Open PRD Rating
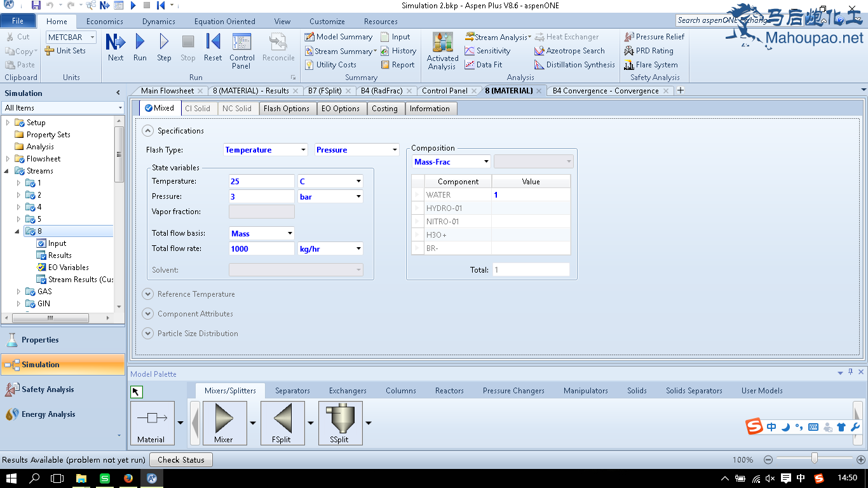The image size is (868, 488). (649, 51)
